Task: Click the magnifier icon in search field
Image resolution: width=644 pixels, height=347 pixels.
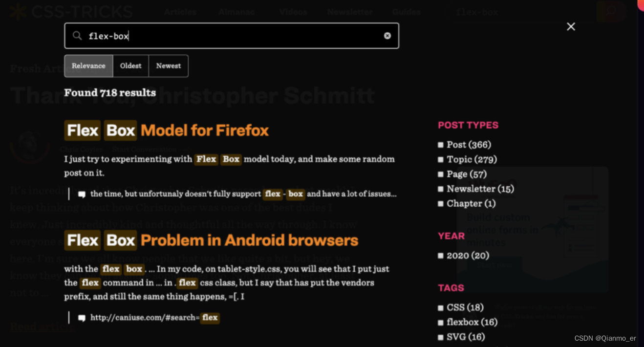Action: 77,36
